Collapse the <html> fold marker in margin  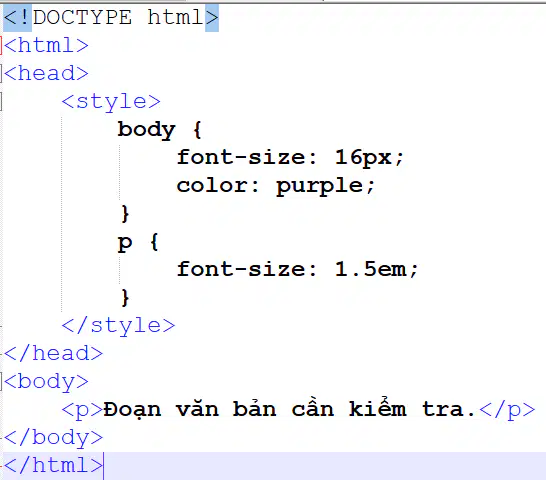[1, 46]
